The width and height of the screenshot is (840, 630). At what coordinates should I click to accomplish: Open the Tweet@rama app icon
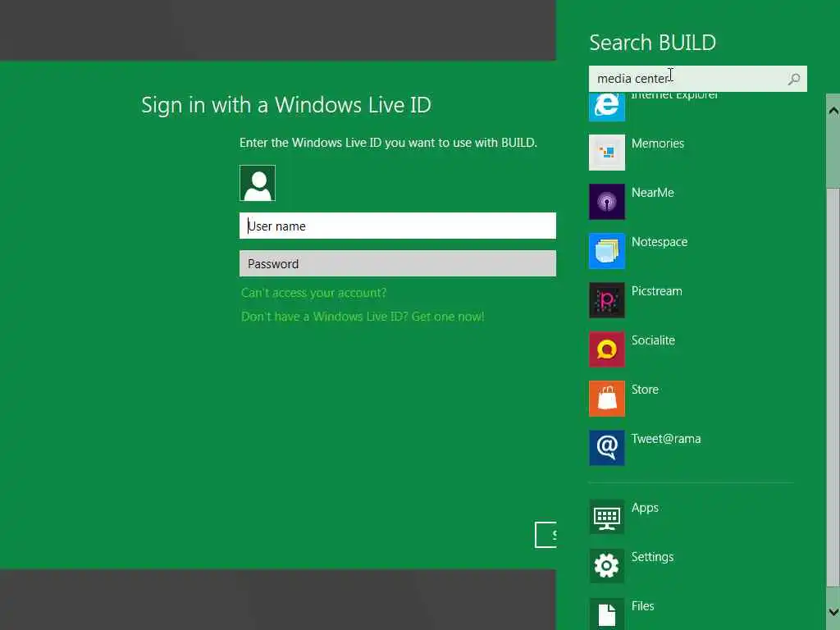click(x=606, y=448)
